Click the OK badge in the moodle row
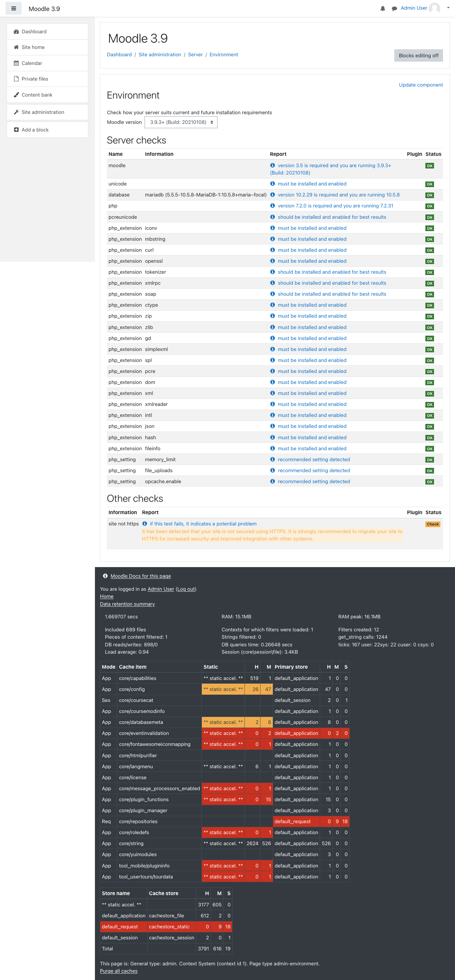 429,166
